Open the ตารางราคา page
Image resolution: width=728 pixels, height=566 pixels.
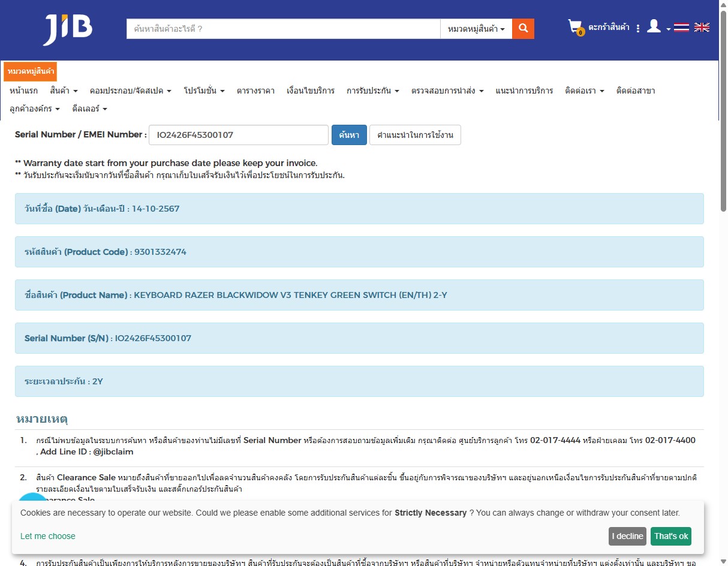click(x=255, y=91)
